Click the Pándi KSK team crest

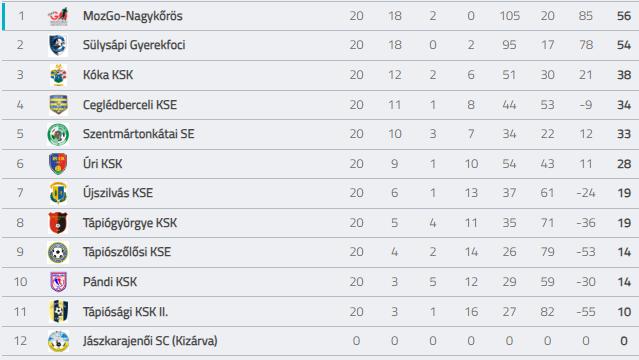(x=58, y=282)
